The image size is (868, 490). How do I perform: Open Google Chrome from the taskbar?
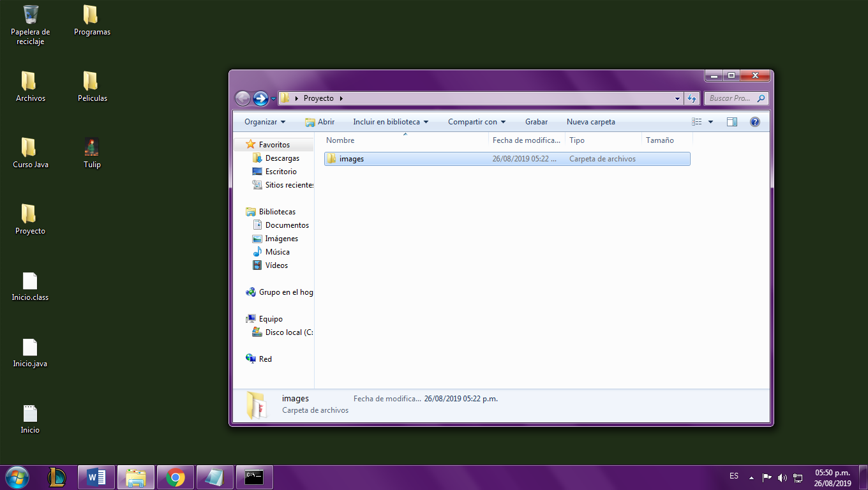176,477
